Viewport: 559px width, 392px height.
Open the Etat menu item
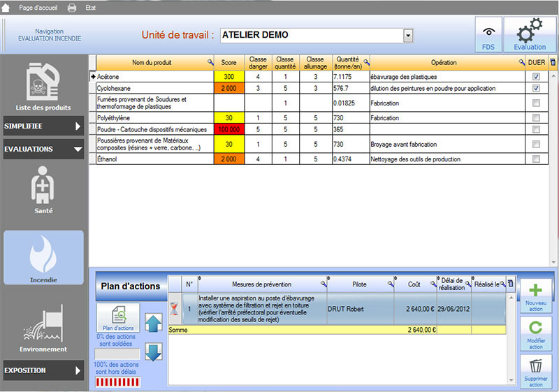click(x=91, y=8)
